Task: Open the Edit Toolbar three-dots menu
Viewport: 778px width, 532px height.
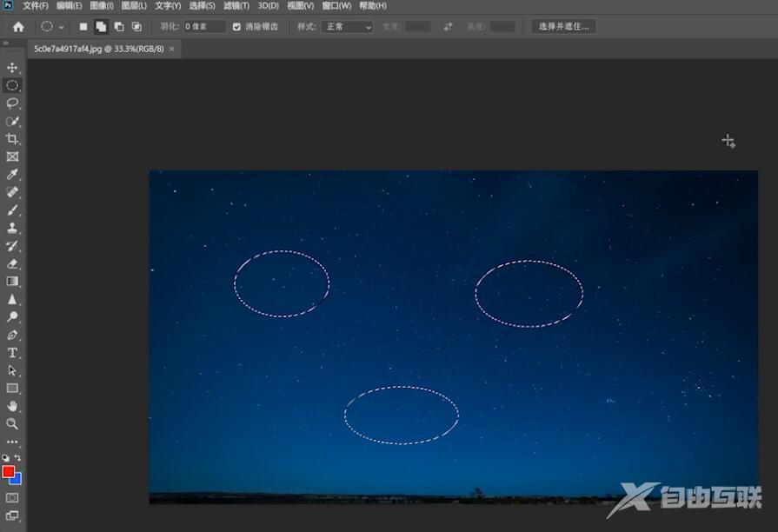Action: click(12, 442)
